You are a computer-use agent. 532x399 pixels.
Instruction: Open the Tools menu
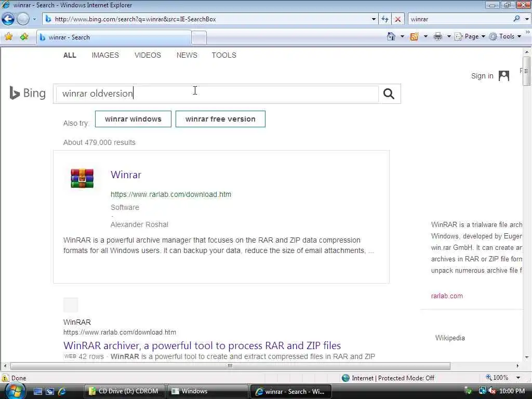(x=505, y=36)
